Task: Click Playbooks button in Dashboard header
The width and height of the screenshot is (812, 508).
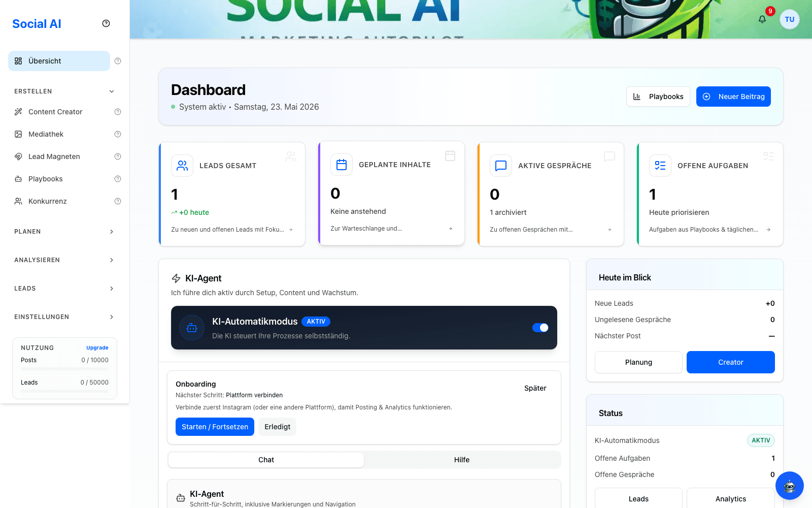Action: (658, 97)
